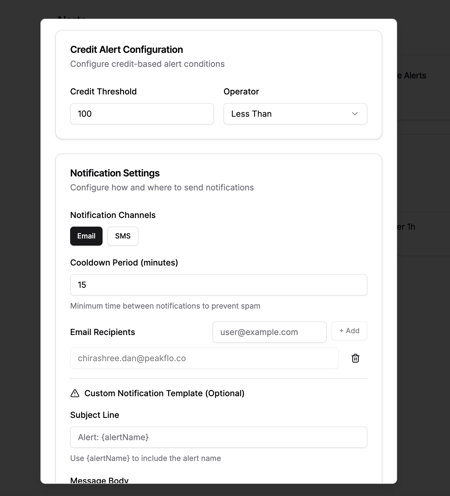Focus the Credit Threshold field showing 100
Viewport: 450px width, 496px height.
click(x=142, y=114)
